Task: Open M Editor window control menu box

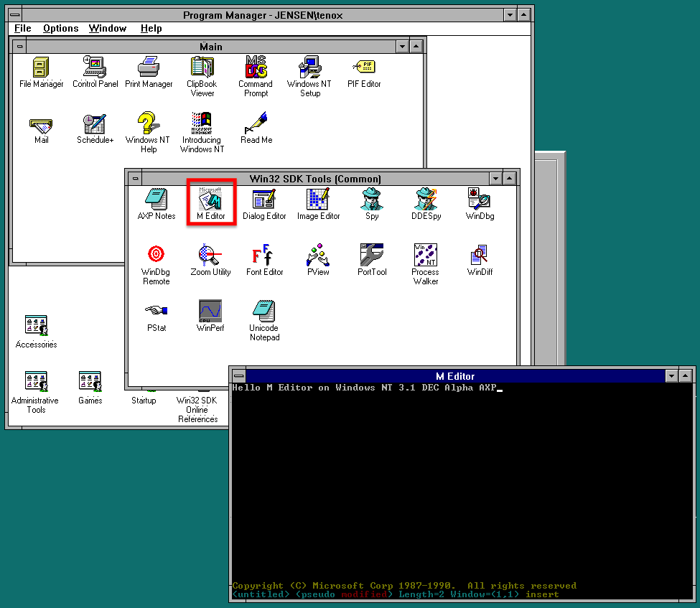Action: [x=238, y=376]
